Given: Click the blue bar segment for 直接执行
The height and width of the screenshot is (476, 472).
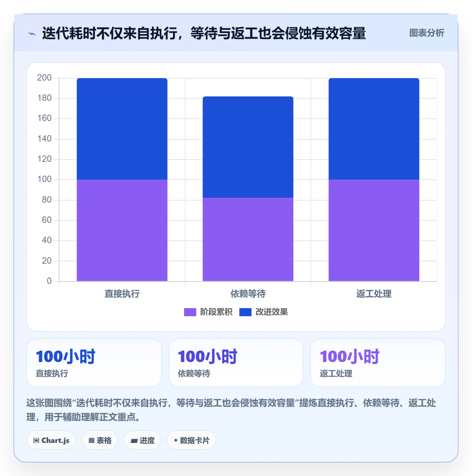Looking at the screenshot, I should [122, 129].
